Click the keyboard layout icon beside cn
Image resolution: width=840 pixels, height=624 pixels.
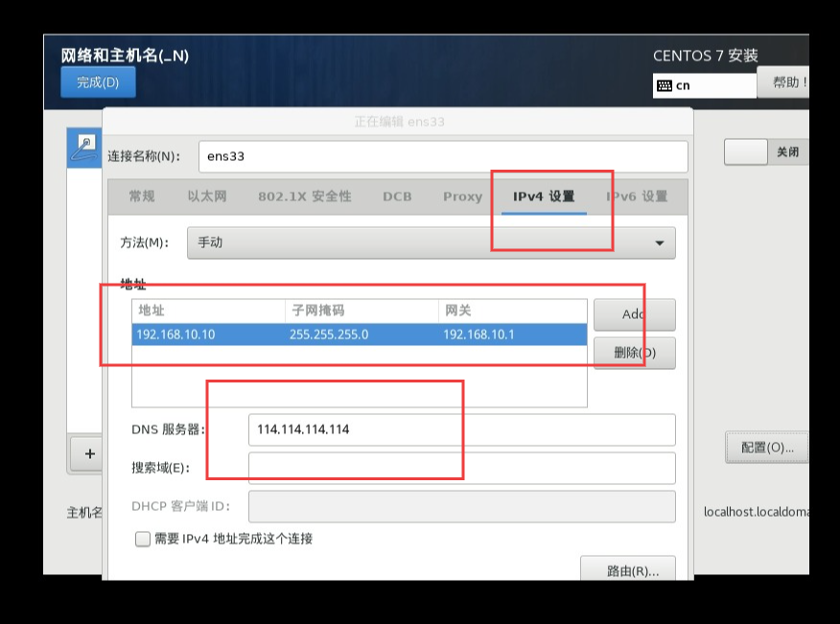click(665, 85)
